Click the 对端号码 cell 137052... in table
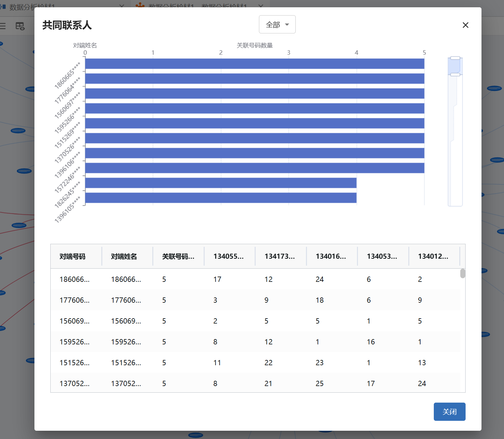The width and height of the screenshot is (504, 439). click(75, 384)
